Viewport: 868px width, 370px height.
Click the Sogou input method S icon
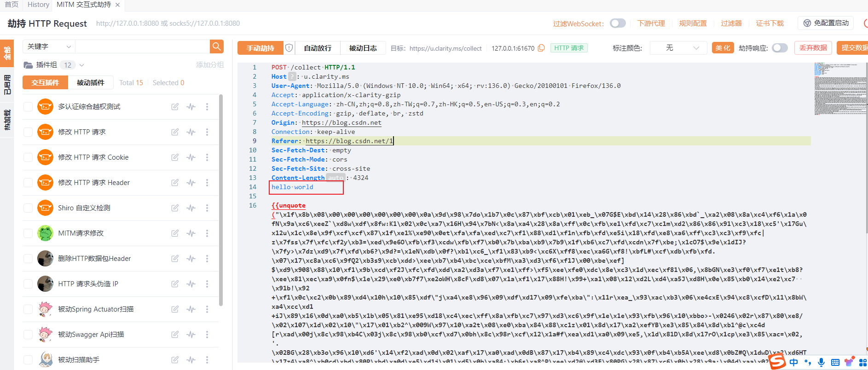tap(777, 361)
